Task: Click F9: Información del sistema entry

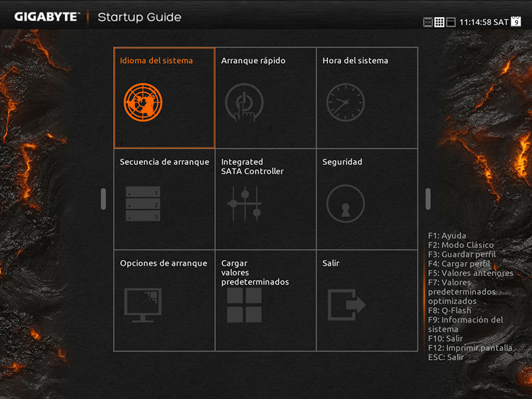Action: point(465,325)
